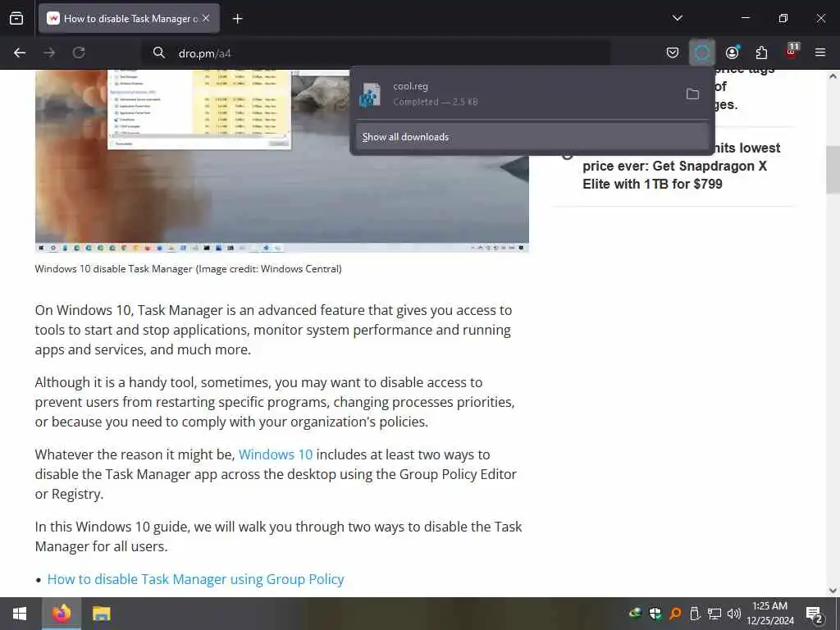
Task: Click the forward navigation arrow
Action: tap(49, 52)
